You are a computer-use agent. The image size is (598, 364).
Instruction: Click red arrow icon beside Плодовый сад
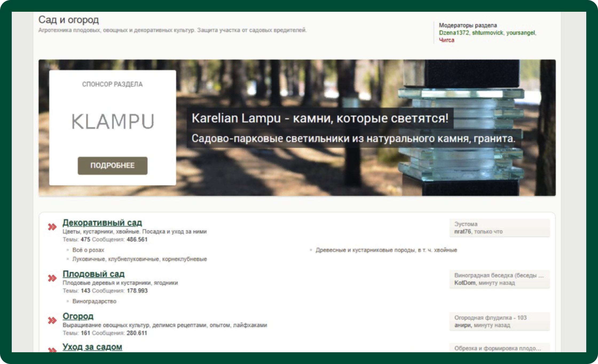[x=52, y=278]
